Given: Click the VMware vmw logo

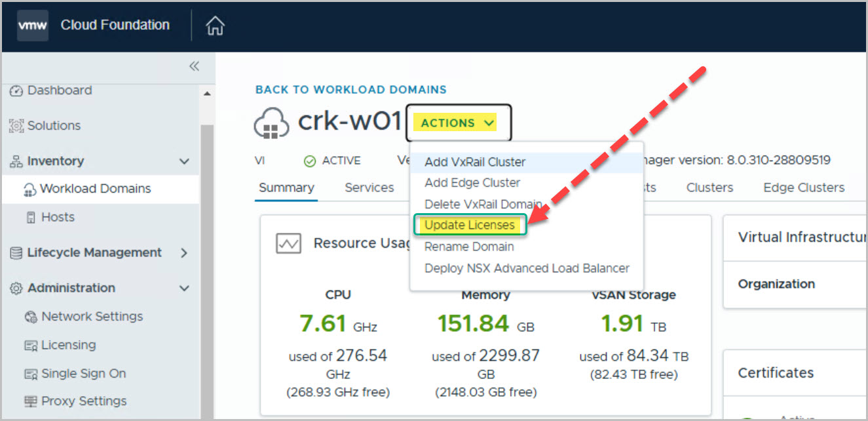Looking at the screenshot, I should point(33,26).
